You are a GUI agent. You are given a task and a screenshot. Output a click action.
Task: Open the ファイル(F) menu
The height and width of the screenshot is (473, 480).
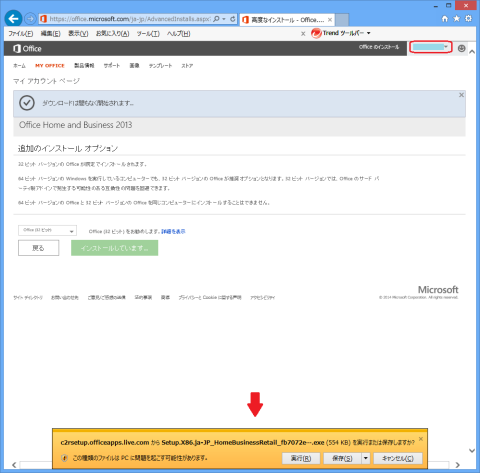pyautogui.click(x=20, y=33)
